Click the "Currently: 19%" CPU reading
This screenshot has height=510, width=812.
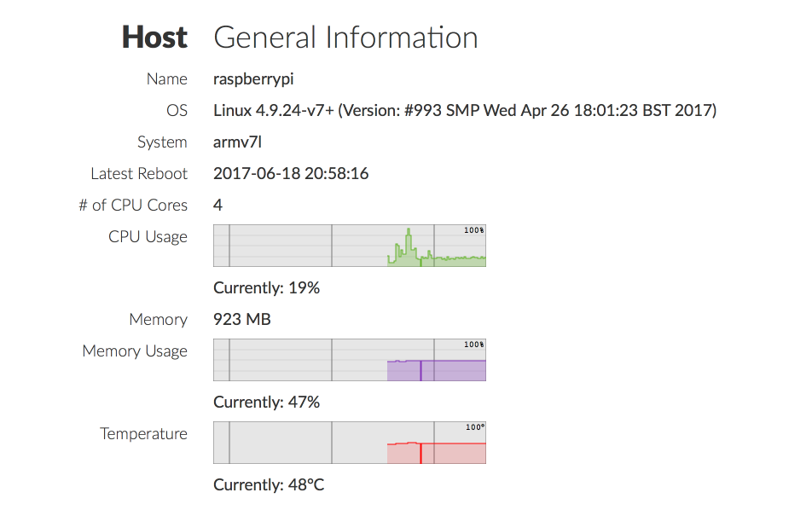pyautogui.click(x=266, y=288)
